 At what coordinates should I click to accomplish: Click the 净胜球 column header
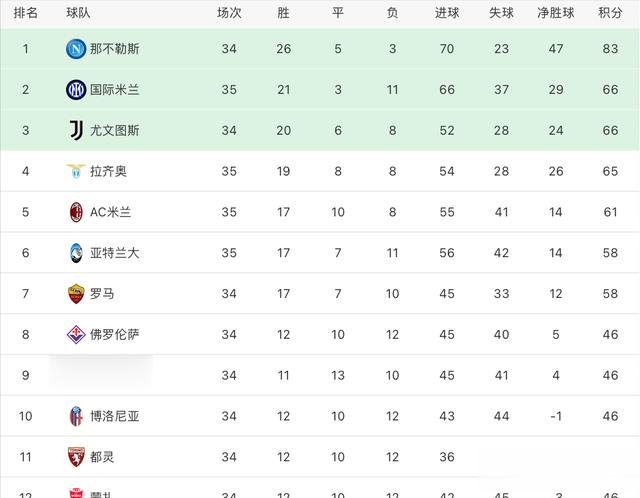coord(556,13)
